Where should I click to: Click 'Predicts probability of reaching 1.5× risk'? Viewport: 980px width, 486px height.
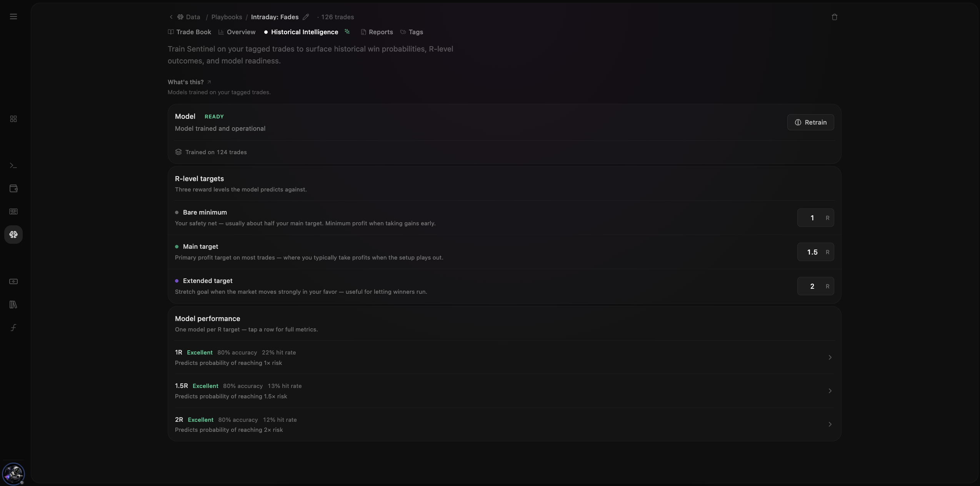coord(231,396)
